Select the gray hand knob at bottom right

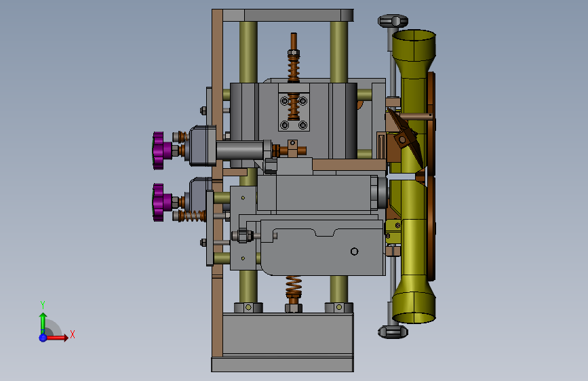[393, 332]
